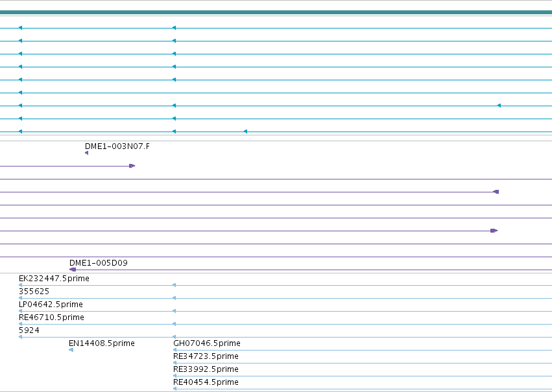Select the DME1-005D09 feature label

click(x=98, y=263)
